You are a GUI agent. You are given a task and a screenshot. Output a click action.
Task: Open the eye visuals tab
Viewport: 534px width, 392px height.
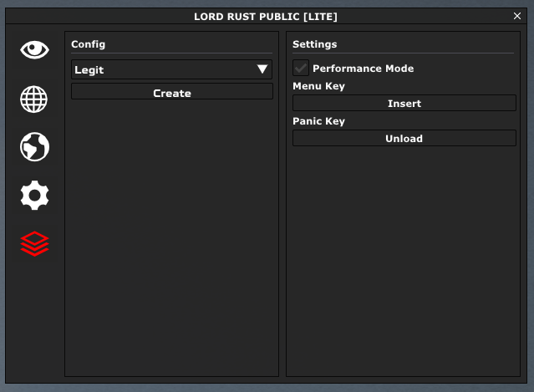tap(34, 50)
